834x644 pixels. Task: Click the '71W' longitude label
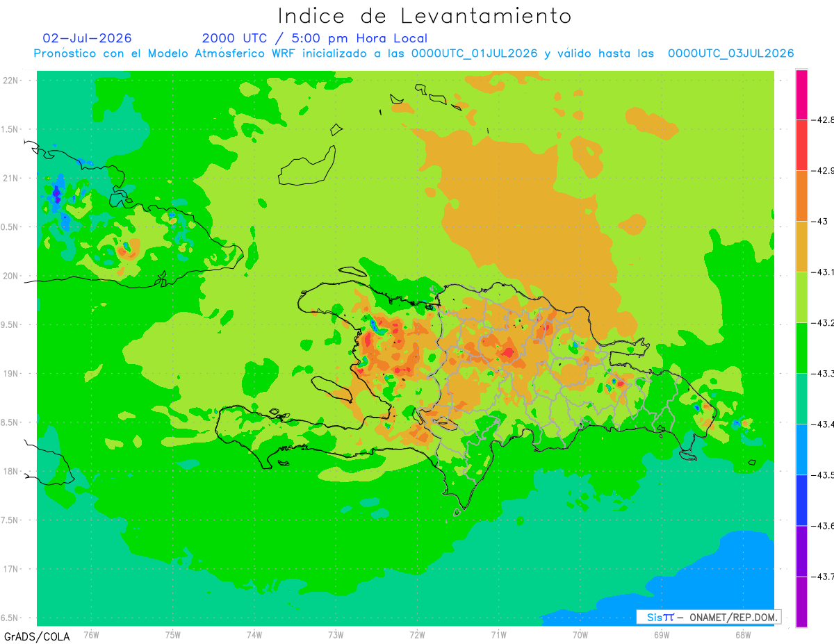(x=498, y=635)
